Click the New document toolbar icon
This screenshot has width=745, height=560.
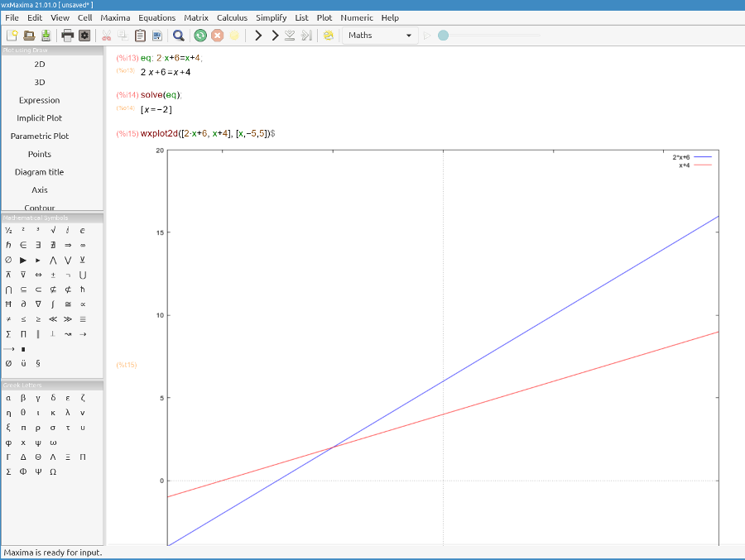coord(12,35)
